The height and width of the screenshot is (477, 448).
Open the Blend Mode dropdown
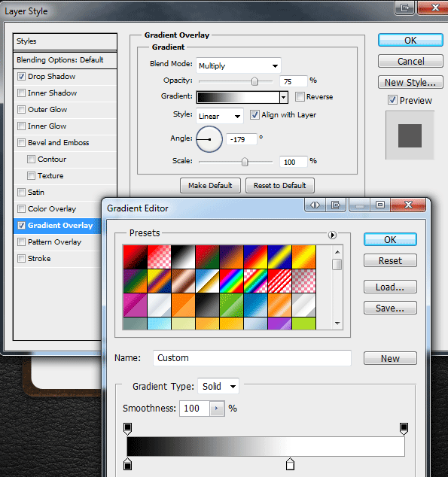pos(238,65)
